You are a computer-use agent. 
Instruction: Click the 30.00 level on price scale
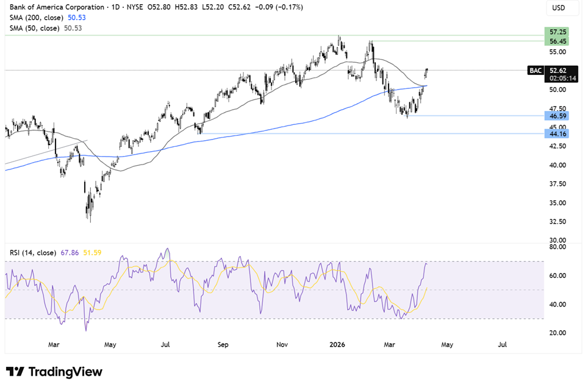point(556,240)
